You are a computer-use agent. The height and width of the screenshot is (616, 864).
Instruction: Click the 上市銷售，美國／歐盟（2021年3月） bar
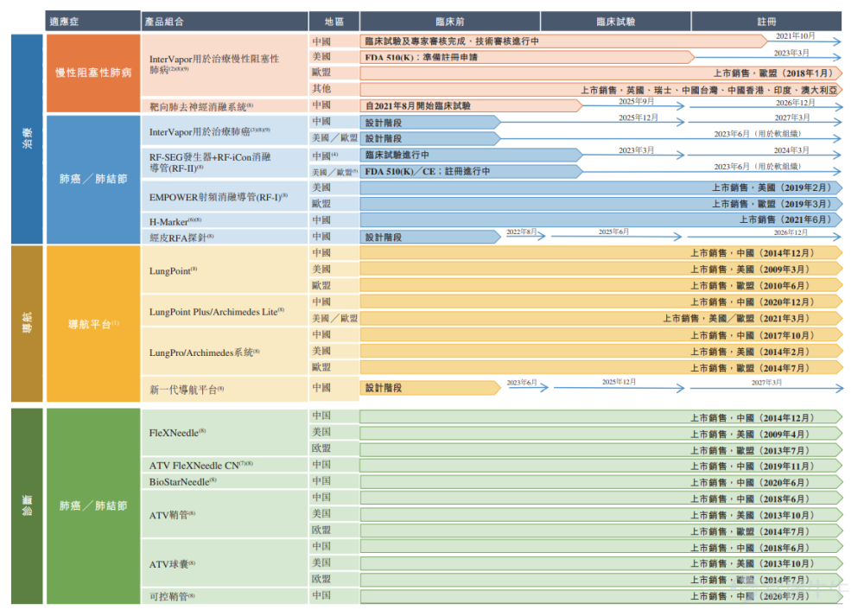pos(601,319)
